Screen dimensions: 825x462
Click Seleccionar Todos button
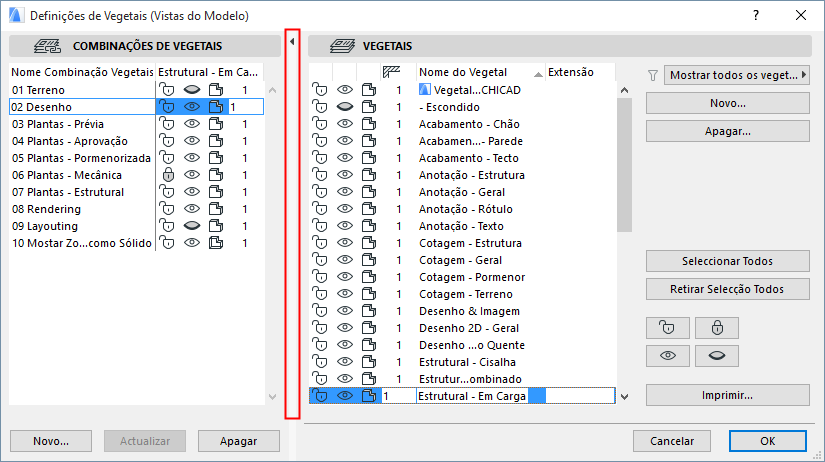pos(727,261)
